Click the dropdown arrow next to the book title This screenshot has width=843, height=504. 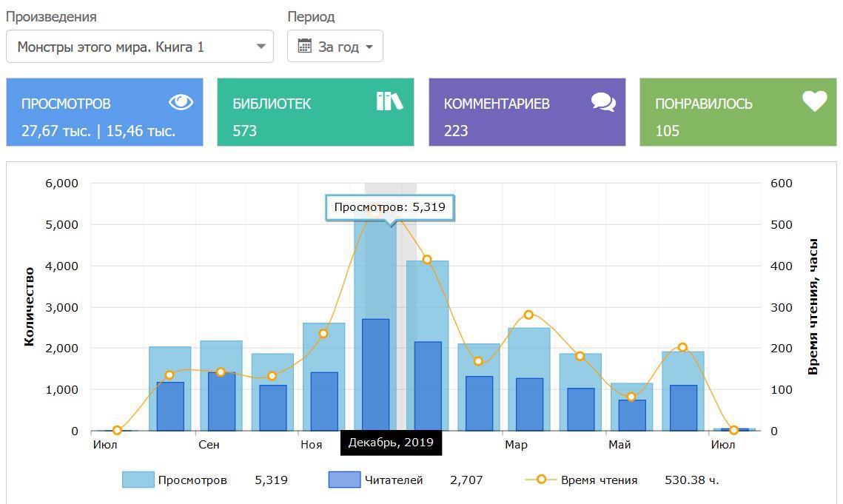pyautogui.click(x=261, y=47)
